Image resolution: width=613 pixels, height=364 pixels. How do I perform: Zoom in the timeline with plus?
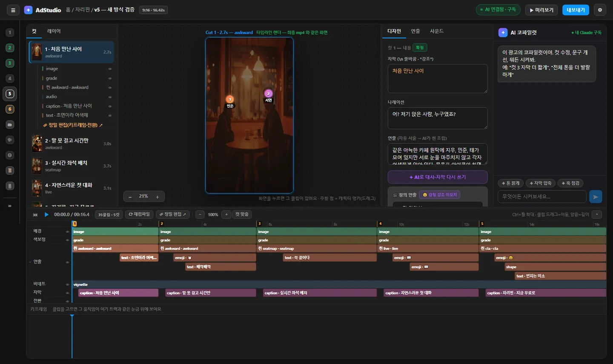click(226, 215)
